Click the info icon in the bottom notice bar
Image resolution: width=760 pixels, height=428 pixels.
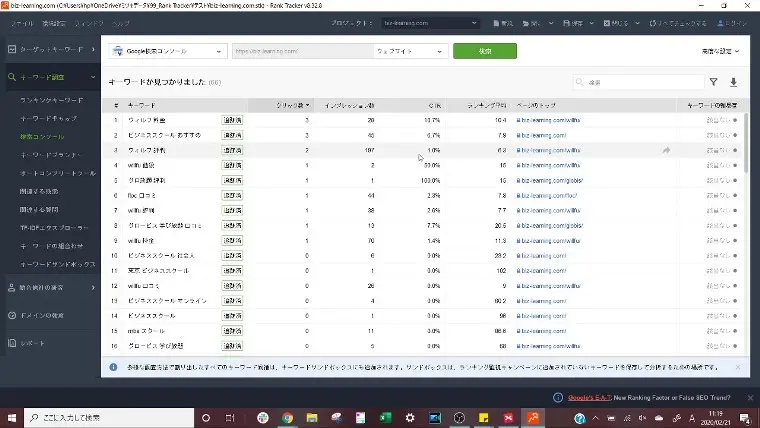pyautogui.click(x=114, y=367)
